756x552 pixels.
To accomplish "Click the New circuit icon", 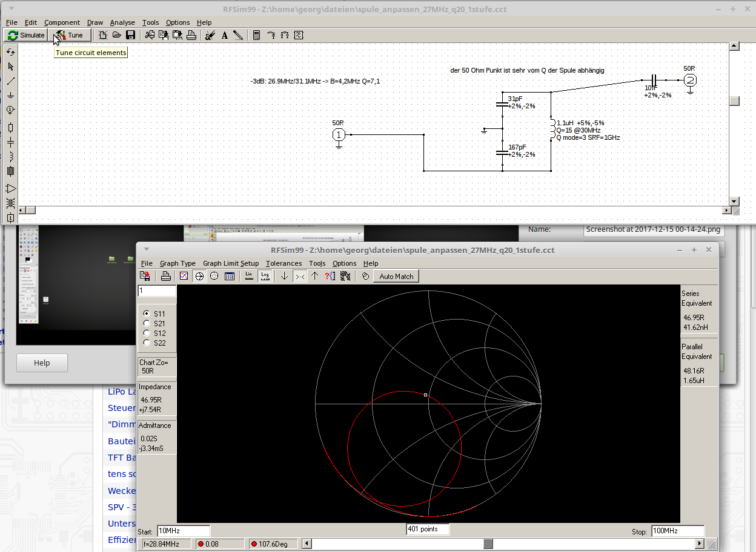I will [x=103, y=35].
